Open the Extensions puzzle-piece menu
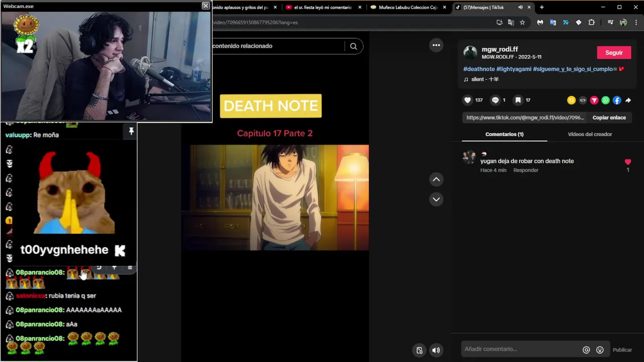644x362 pixels. (x=592, y=23)
